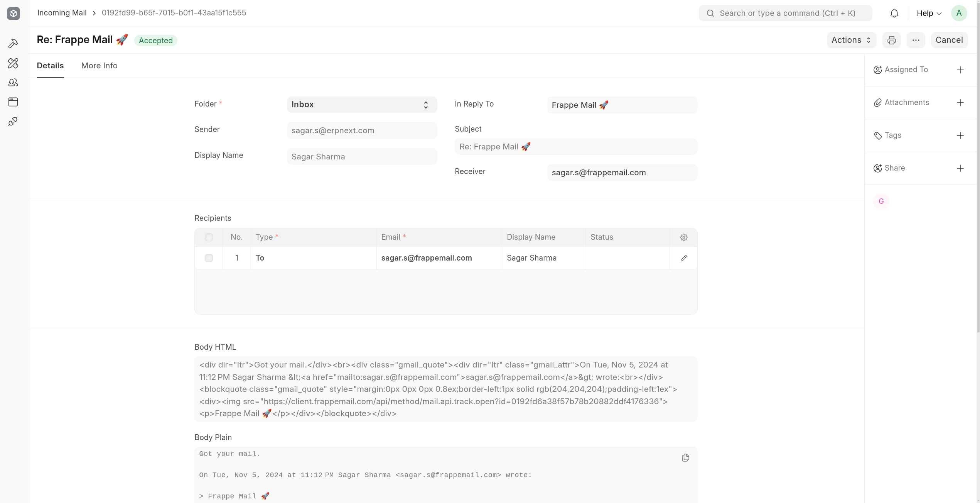
Task: Expand the Actions dropdown
Action: 851,40
